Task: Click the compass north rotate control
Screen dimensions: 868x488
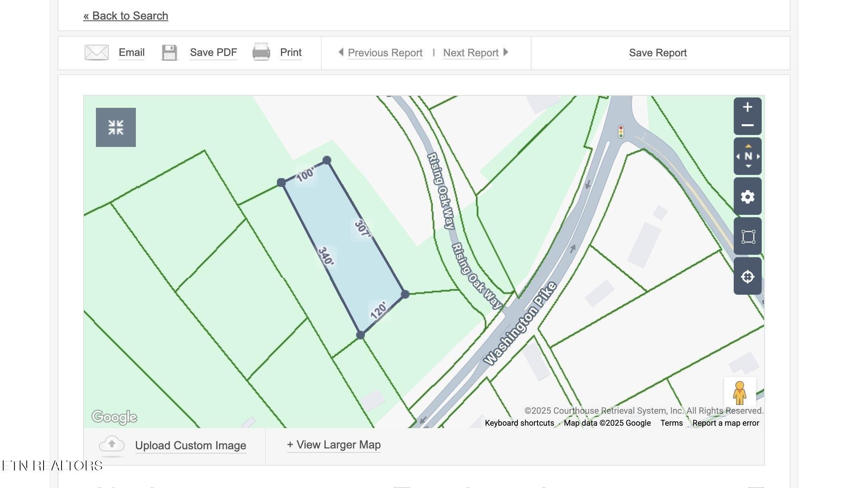Action: (748, 156)
